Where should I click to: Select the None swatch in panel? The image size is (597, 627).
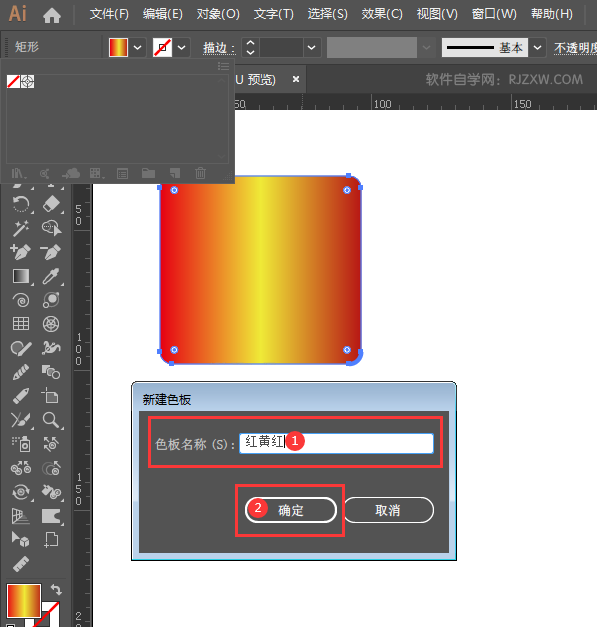pos(13,82)
